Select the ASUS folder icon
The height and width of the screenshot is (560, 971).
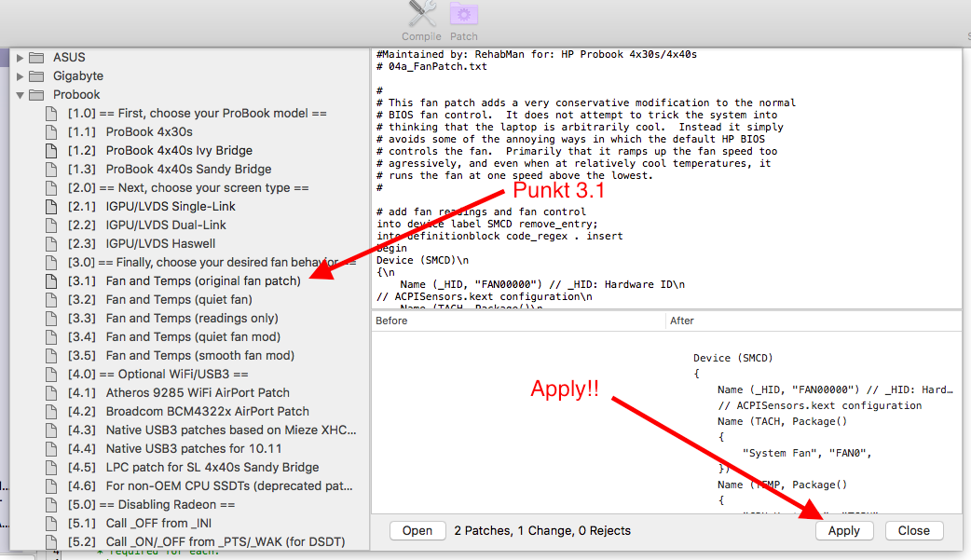pos(37,58)
